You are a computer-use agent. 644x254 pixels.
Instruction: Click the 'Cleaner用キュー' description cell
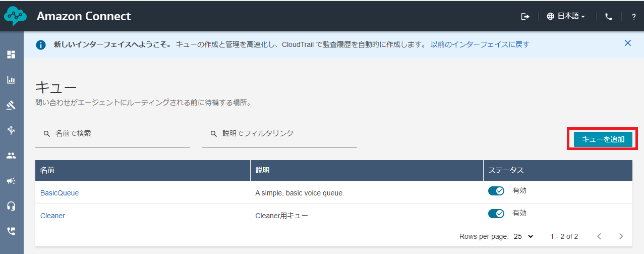coord(281,216)
